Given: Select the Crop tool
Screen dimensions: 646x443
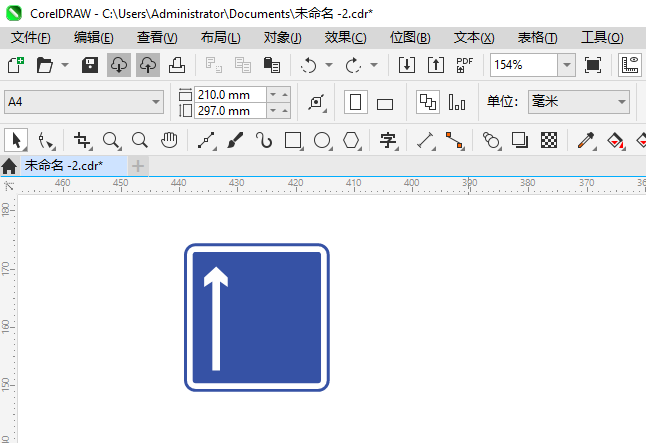Looking at the screenshot, I should tap(82, 141).
